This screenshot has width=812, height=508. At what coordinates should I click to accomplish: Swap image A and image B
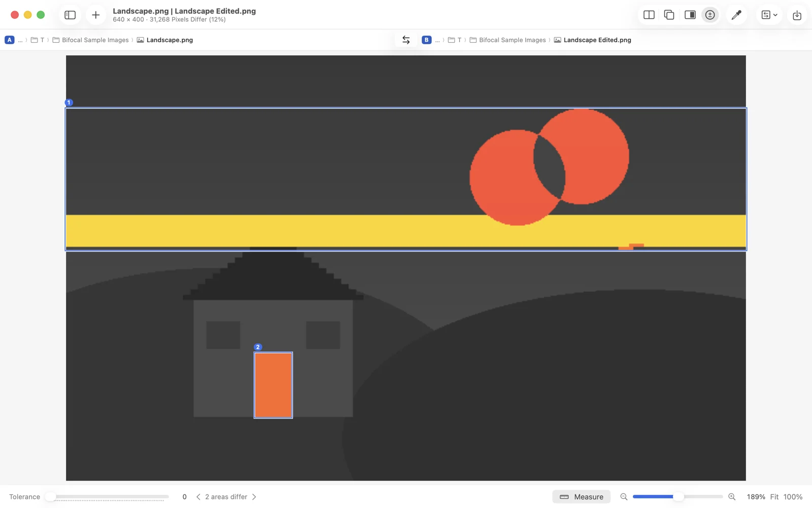click(406, 40)
